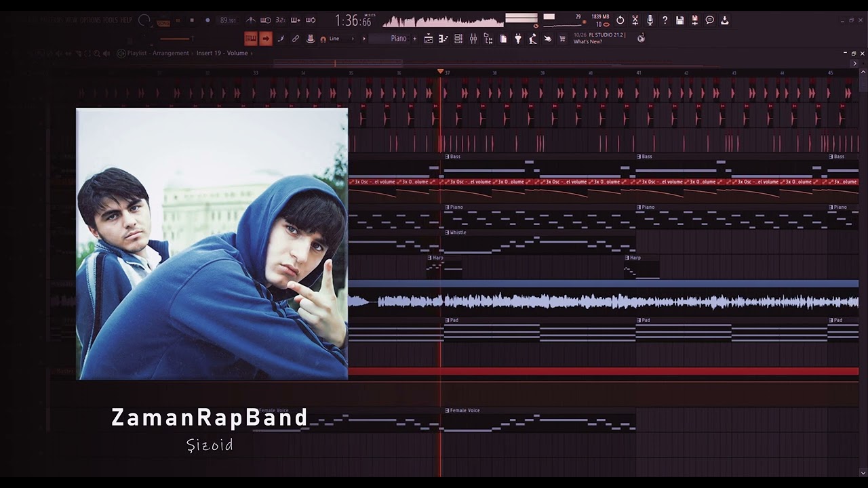
Task: Open the VIEW menu
Action: point(71,20)
